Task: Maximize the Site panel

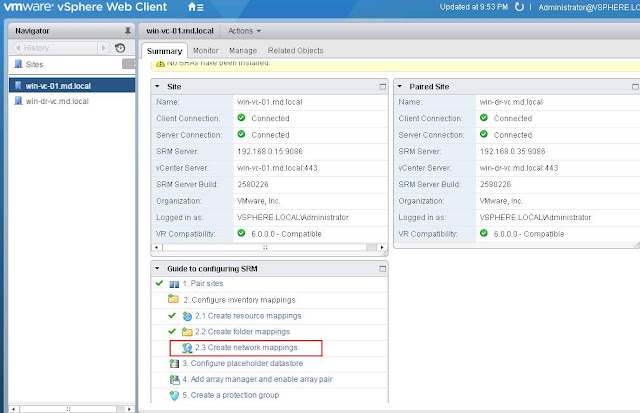Action: tap(382, 87)
